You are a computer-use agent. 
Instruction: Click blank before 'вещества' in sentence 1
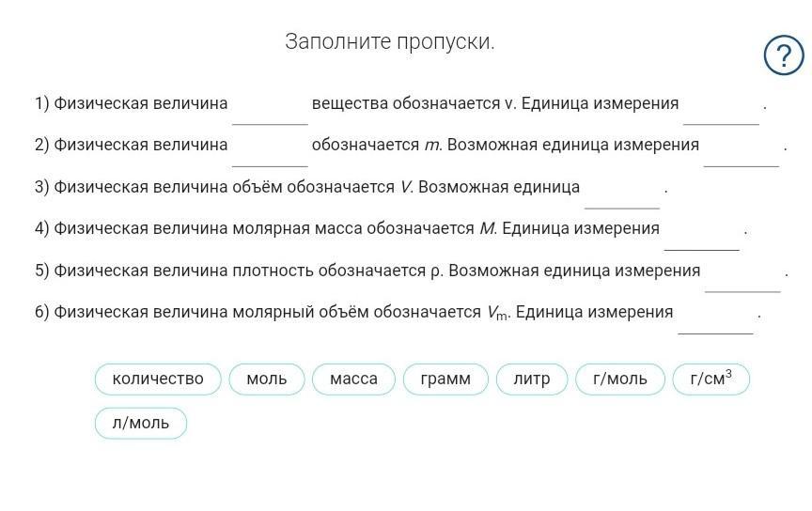[270, 109]
